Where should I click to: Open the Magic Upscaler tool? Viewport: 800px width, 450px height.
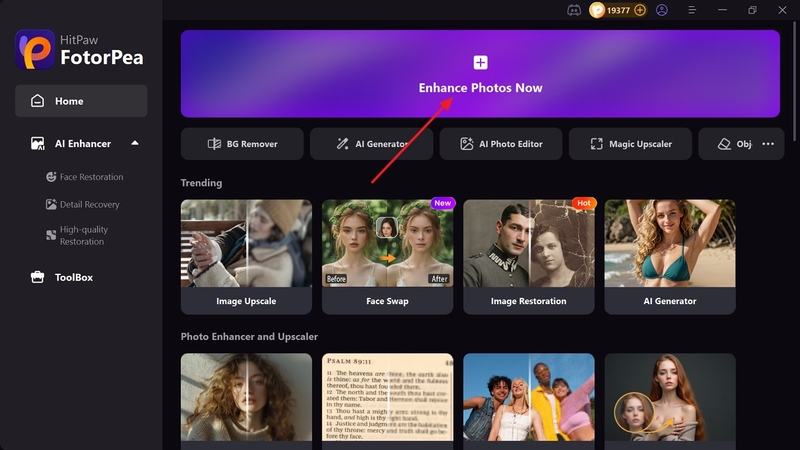point(630,144)
